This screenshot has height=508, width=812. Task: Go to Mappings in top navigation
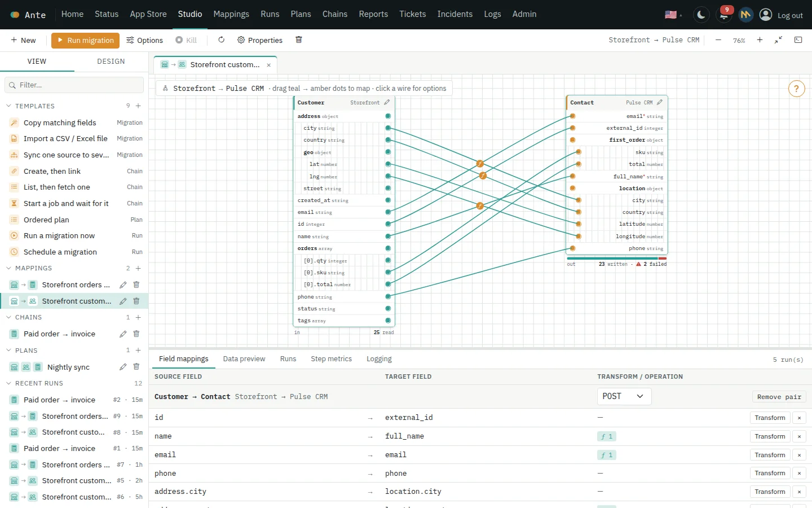tap(231, 14)
